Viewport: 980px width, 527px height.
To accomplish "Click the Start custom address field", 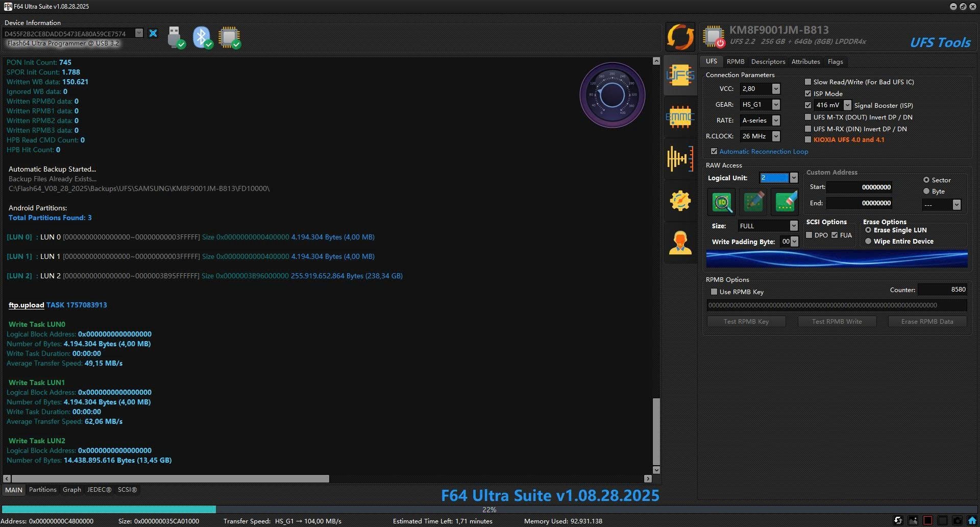I will tap(860, 187).
